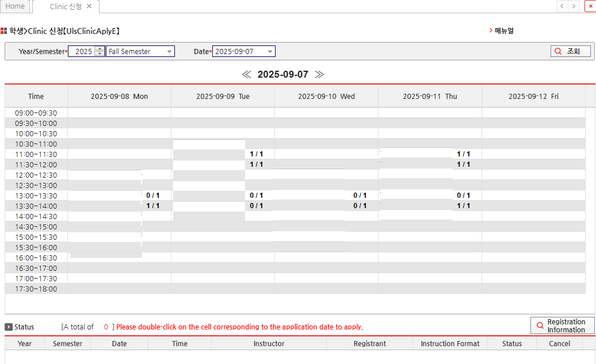Image resolution: width=596 pixels, height=364 pixels.
Task: Click the 2025-09-09 Tue column header
Action: coord(223,97)
